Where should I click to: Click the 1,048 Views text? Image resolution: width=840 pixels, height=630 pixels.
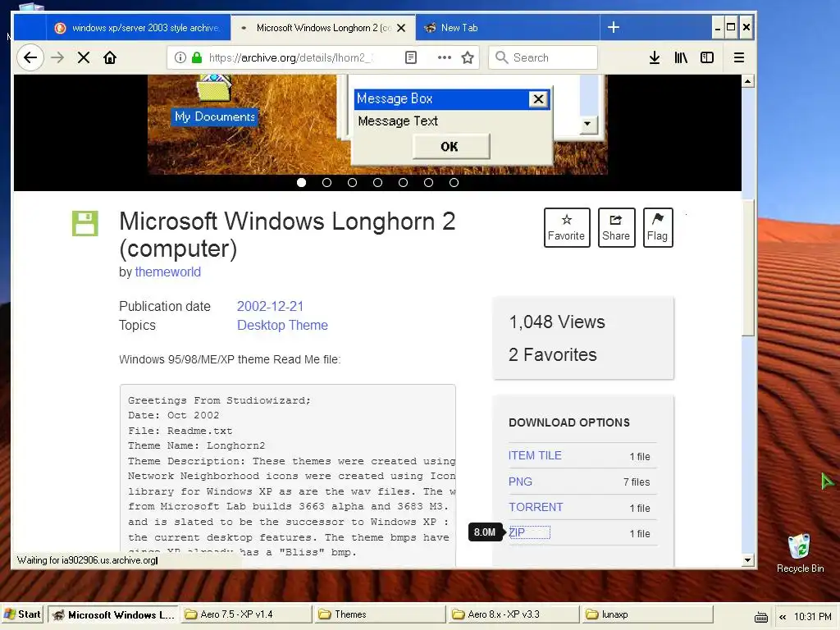tap(557, 322)
